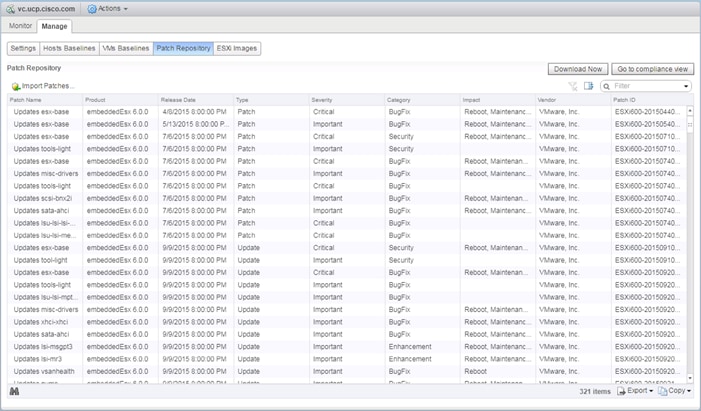This screenshot has width=701, height=411.
Task: Select the Updates xhci-xhci row
Action: click(x=347, y=322)
